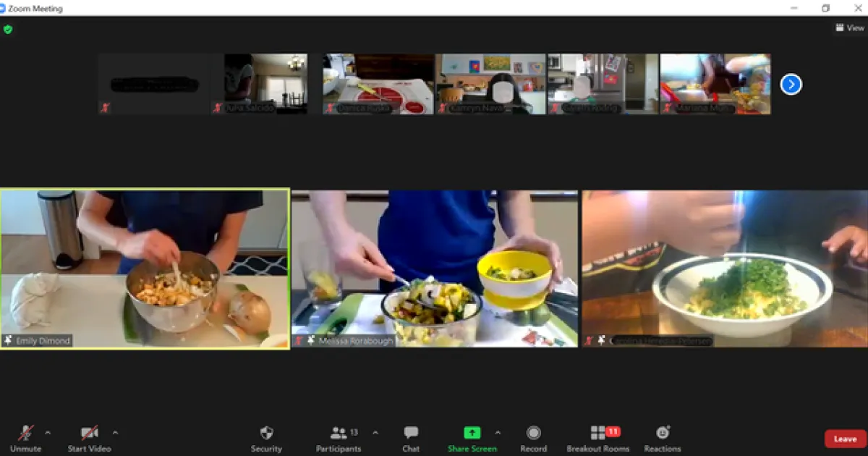Start recording with the Record button
868x456 pixels.
tap(533, 438)
